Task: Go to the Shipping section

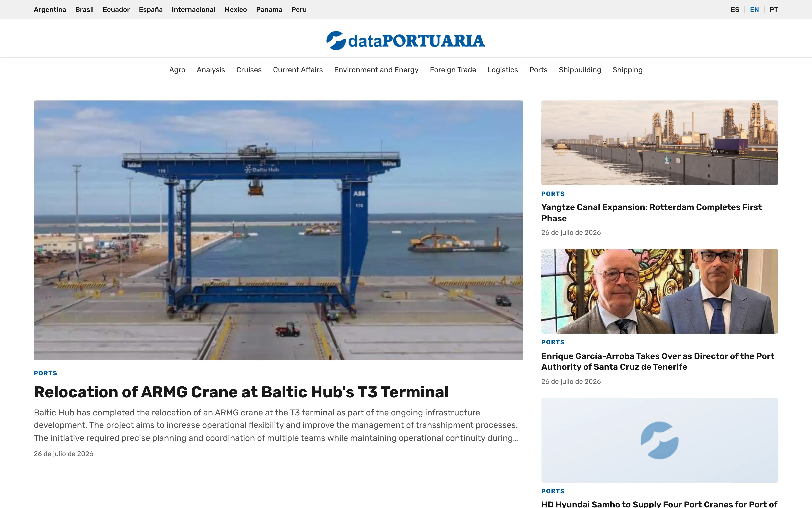Action: pos(627,70)
